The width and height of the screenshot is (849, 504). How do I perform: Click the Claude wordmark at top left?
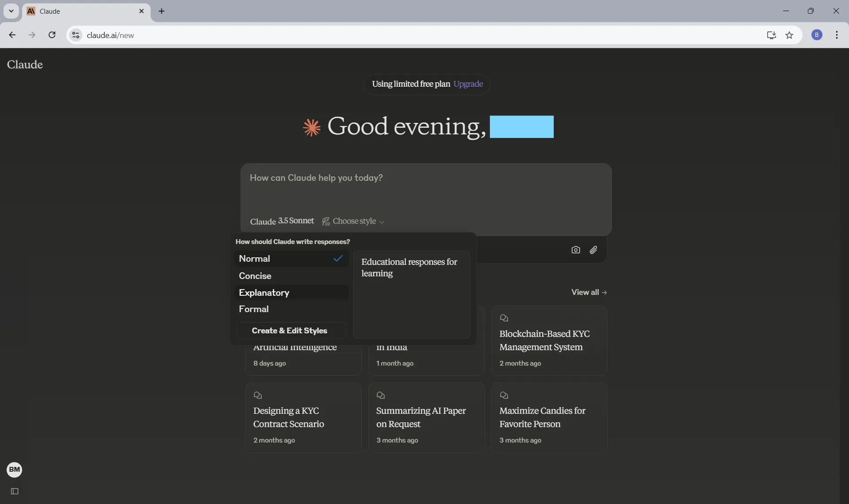click(x=25, y=65)
